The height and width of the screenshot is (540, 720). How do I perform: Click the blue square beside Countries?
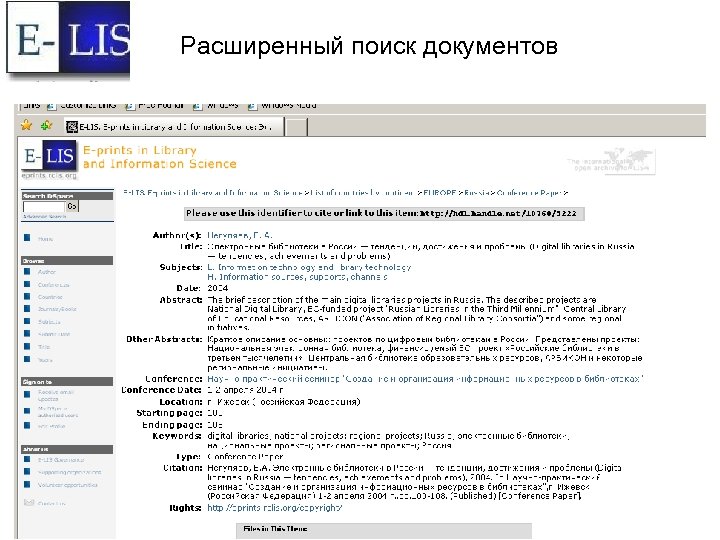[x=27, y=297]
